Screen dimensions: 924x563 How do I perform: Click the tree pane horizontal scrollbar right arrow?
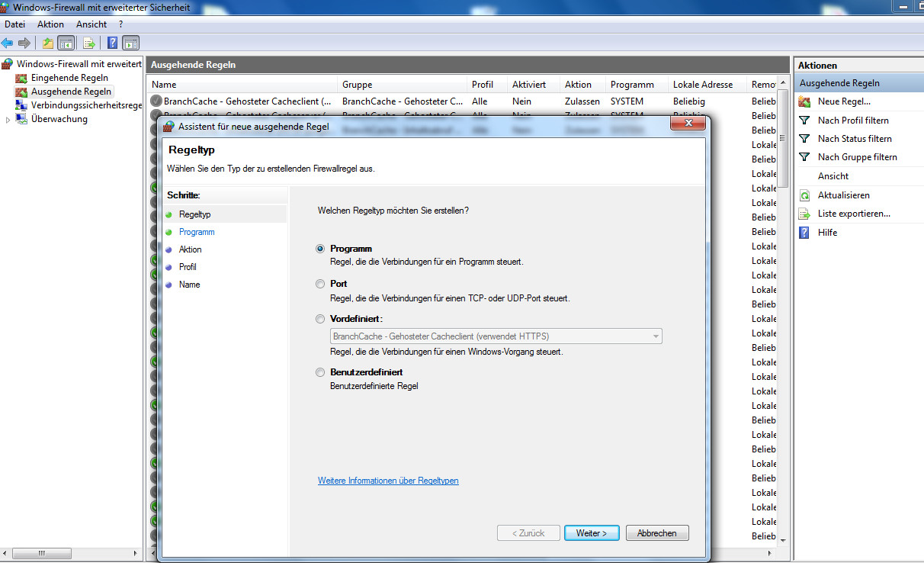tap(137, 553)
